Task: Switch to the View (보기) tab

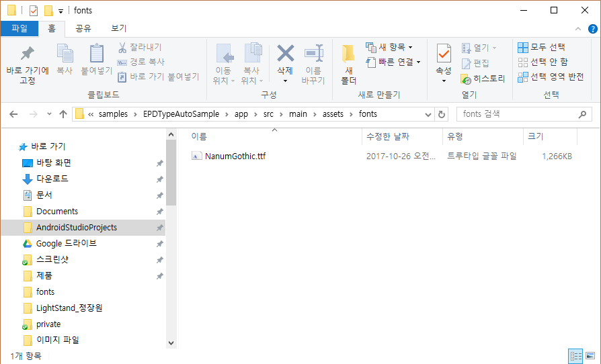Action: coord(119,28)
